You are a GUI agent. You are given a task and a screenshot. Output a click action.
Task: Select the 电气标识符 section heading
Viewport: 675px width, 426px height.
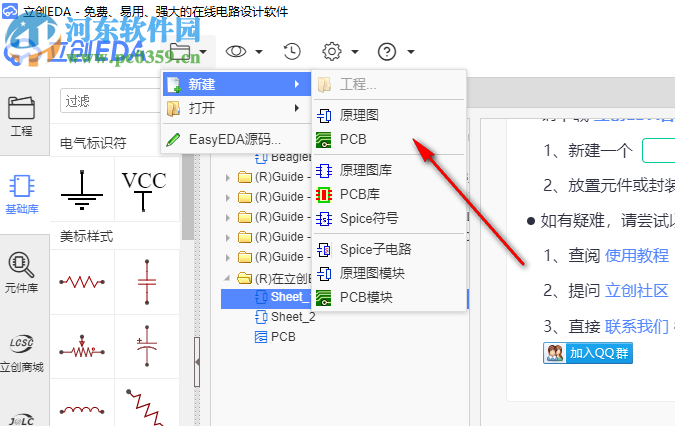pyautogui.click(x=93, y=143)
